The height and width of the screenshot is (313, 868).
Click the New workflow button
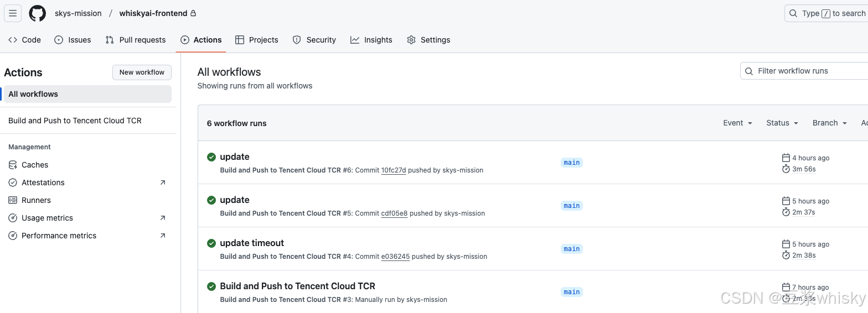click(x=142, y=72)
